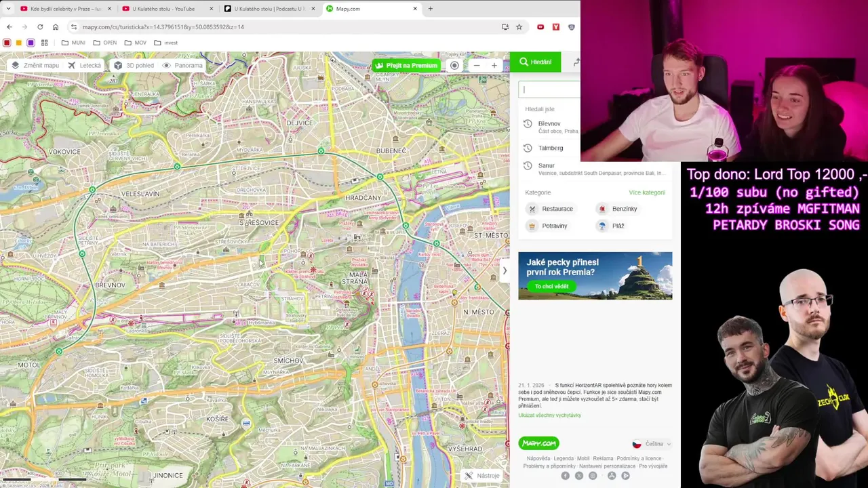Choose the Benzínky category
868x488 pixels.
pyautogui.click(x=618, y=209)
